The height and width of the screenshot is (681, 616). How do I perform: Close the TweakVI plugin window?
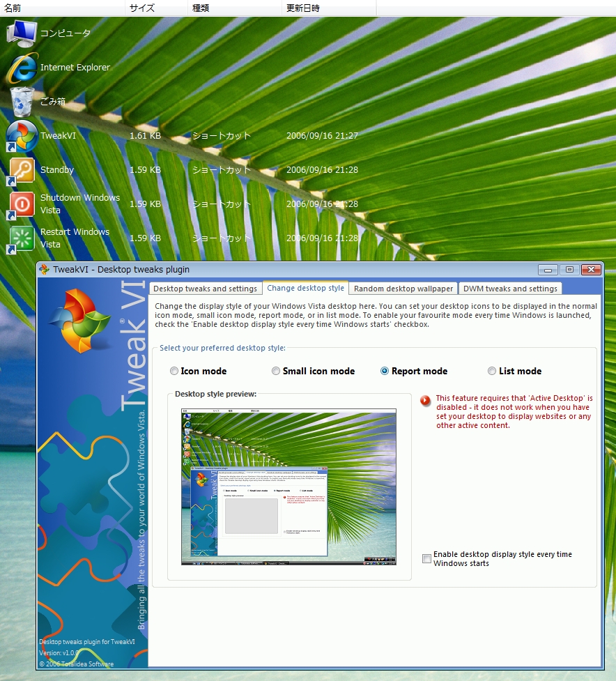[x=591, y=270]
